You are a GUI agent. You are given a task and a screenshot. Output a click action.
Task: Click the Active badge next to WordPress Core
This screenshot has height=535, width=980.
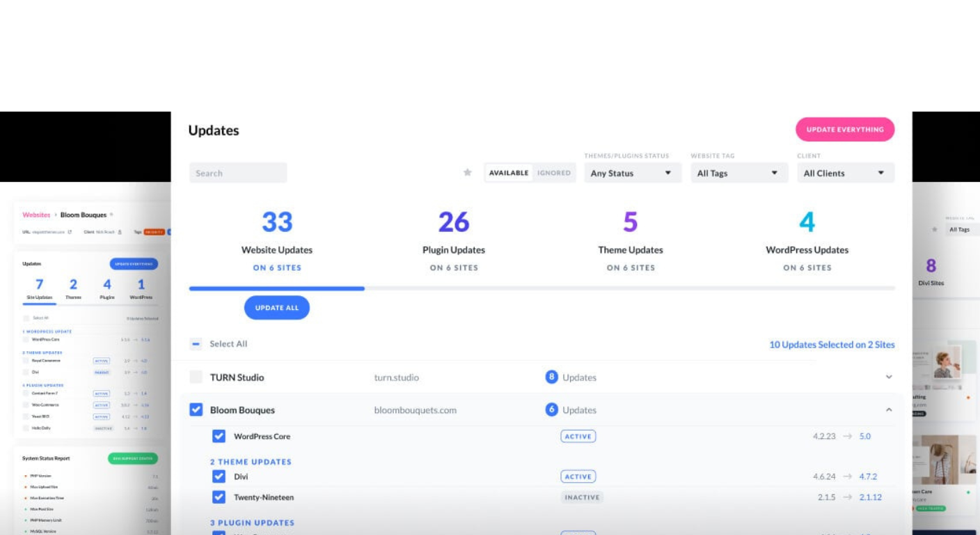point(578,437)
